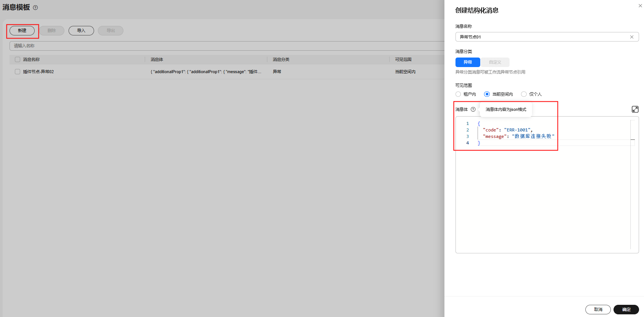The image size is (644, 317).
Task: Click the 可见范围 column header
Action: [x=403, y=59]
